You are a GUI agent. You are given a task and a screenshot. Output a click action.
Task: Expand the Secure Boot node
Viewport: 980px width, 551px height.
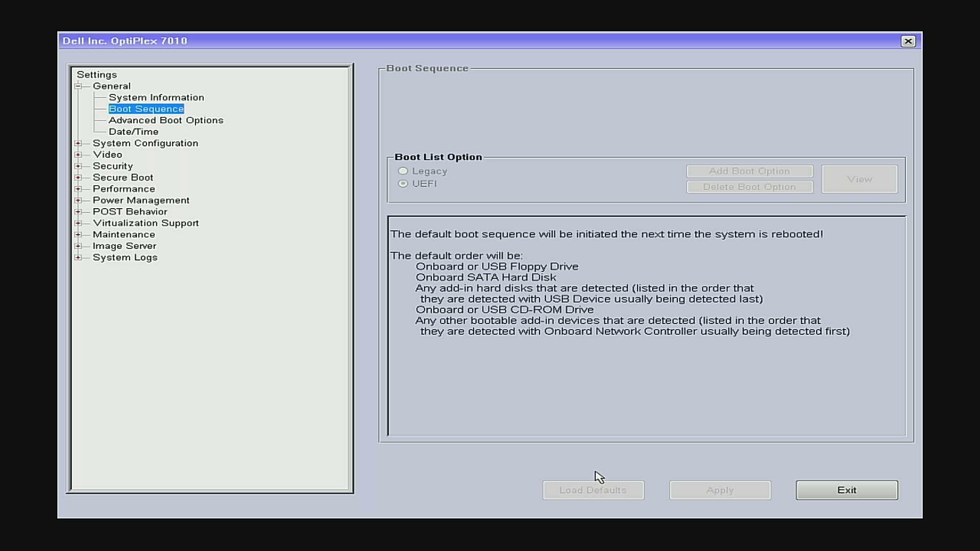(78, 178)
